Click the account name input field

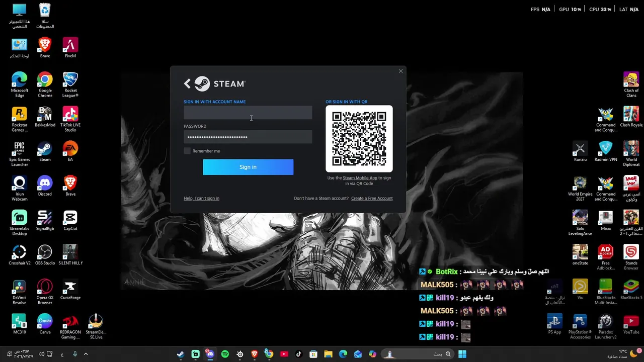[x=248, y=113]
